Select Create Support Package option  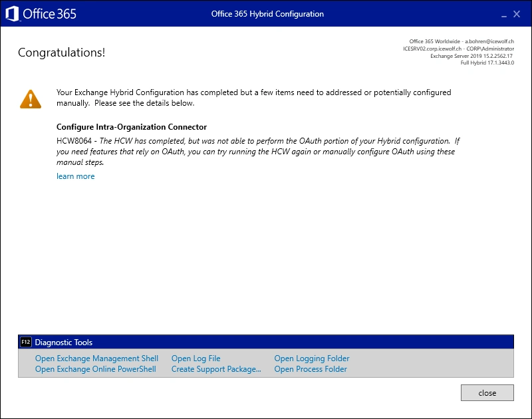click(216, 369)
